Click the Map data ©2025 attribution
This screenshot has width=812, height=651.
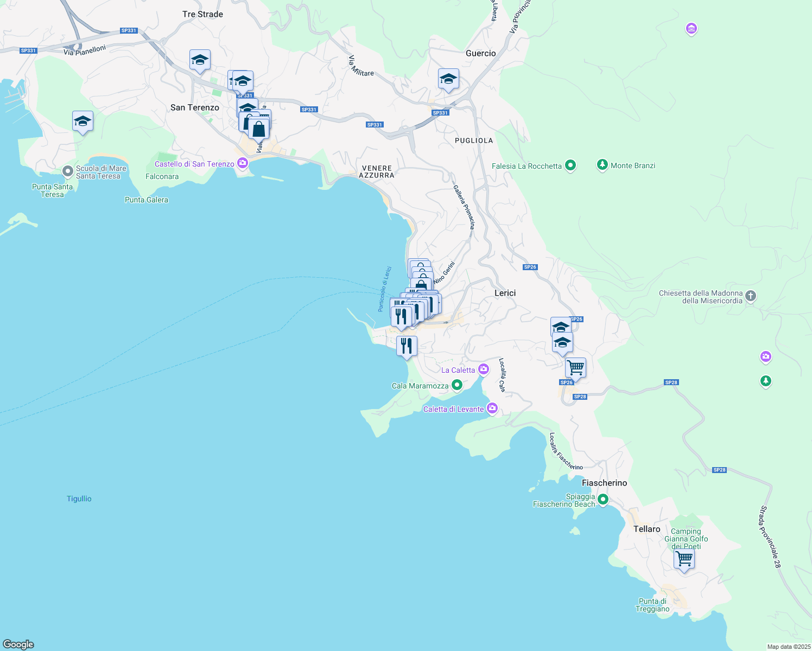click(x=788, y=647)
